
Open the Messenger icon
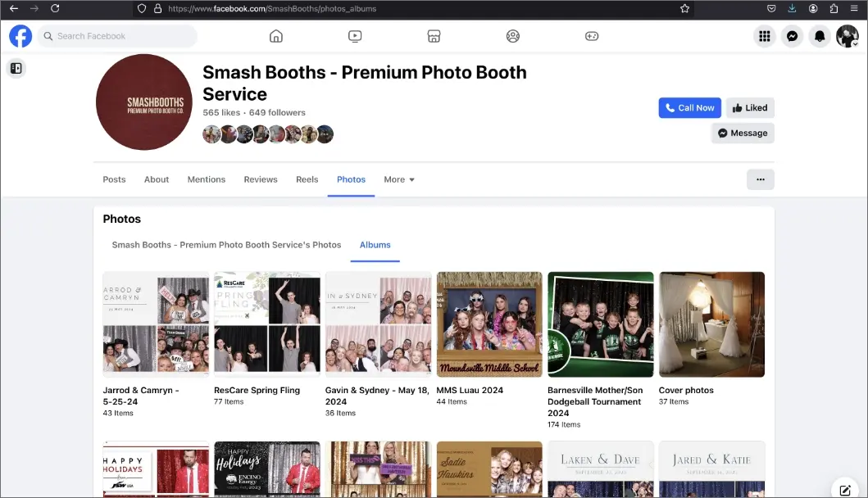coord(792,36)
